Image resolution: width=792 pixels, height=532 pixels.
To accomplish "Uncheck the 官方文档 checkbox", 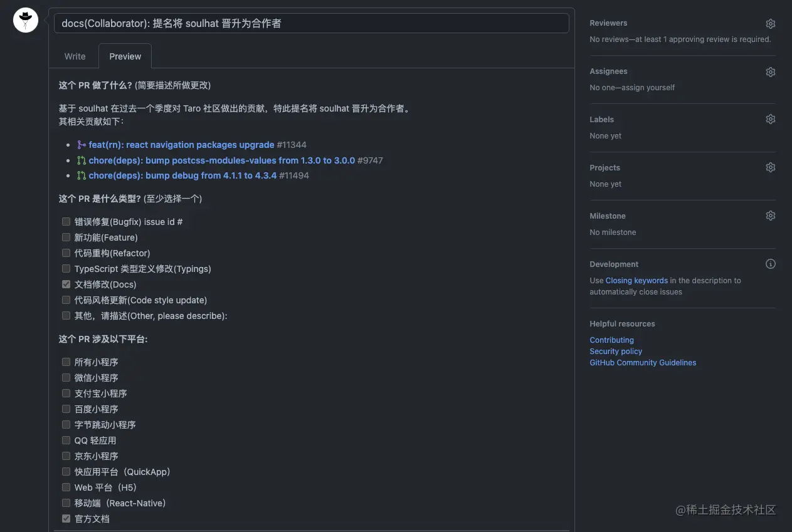I will (66, 518).
